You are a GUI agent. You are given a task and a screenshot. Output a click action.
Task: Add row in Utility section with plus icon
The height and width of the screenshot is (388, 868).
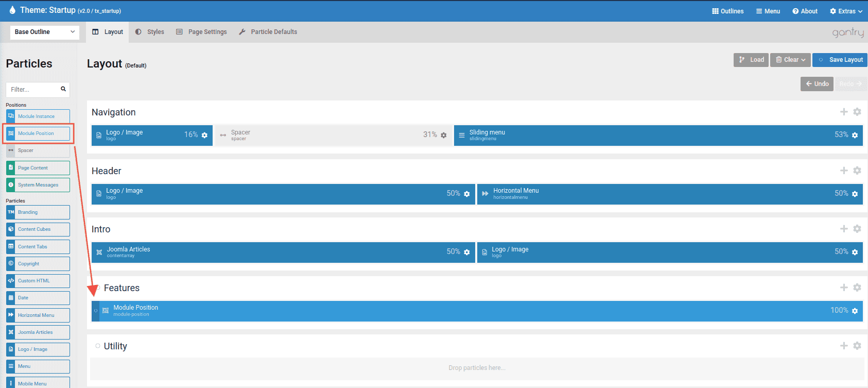pos(844,346)
